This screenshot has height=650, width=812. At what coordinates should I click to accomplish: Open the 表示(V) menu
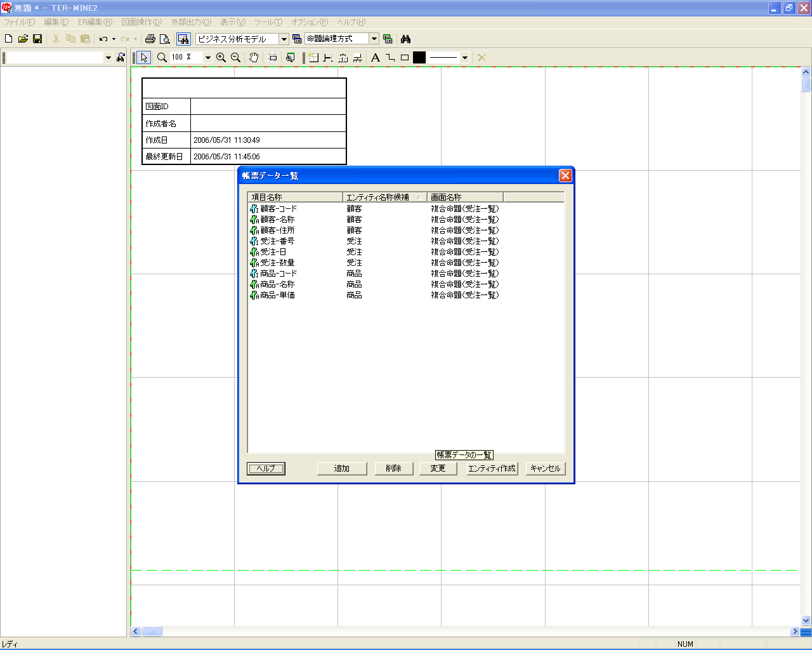click(233, 22)
